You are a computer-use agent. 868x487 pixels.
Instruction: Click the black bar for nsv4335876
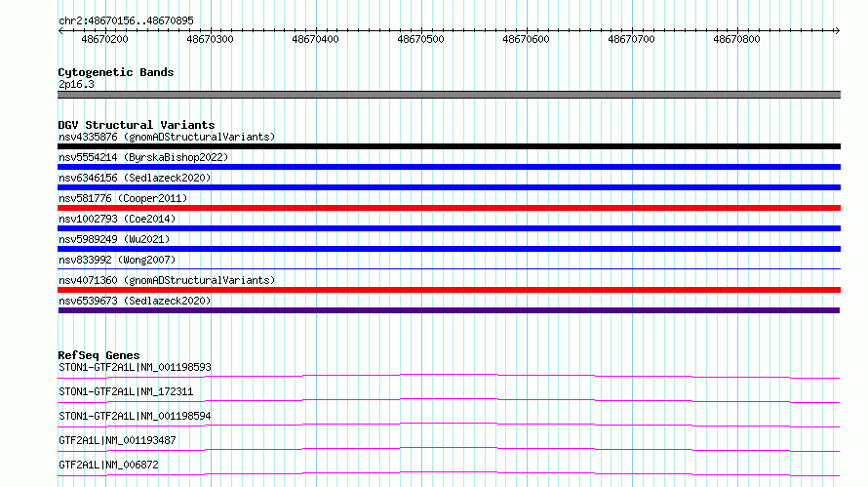449,146
